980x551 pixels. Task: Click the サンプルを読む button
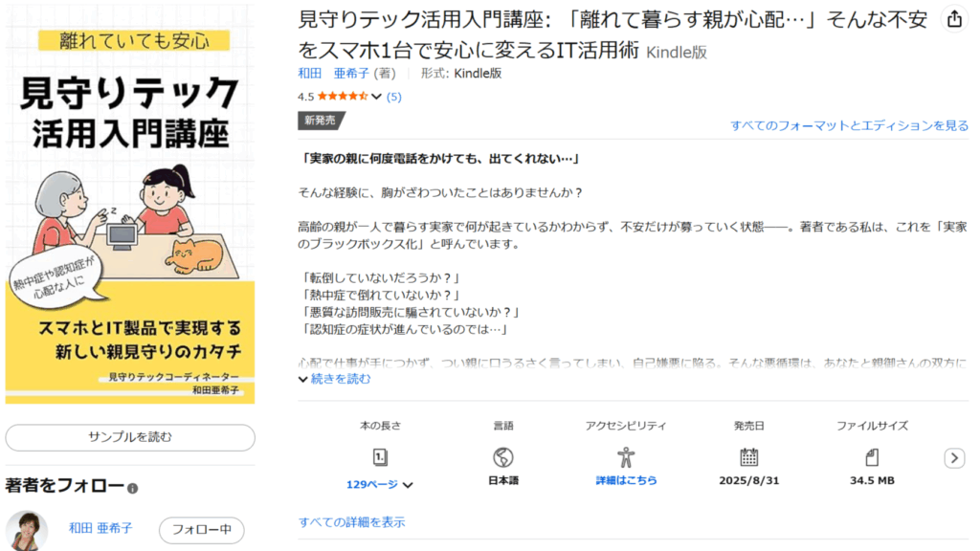coord(130,437)
